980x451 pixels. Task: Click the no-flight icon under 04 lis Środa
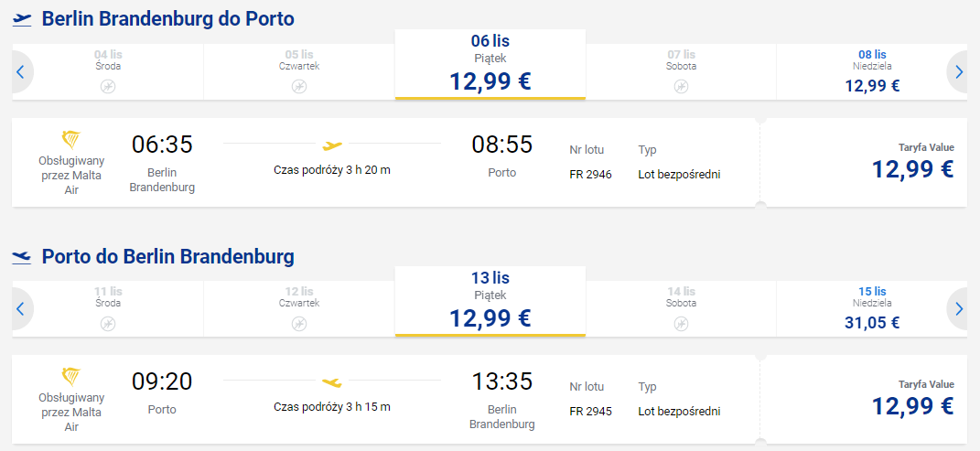point(108,87)
